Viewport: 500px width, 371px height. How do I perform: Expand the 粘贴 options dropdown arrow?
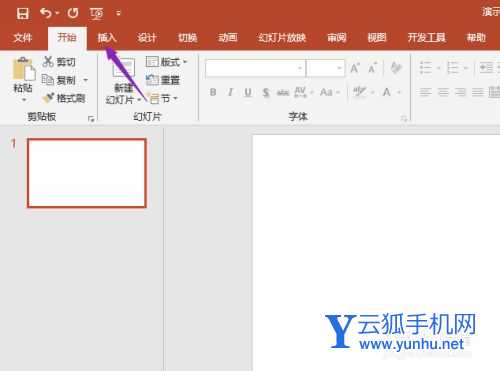point(24,100)
